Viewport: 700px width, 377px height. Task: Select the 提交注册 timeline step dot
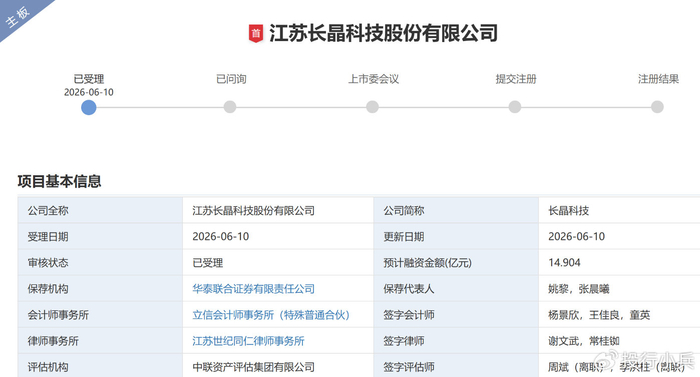515,107
